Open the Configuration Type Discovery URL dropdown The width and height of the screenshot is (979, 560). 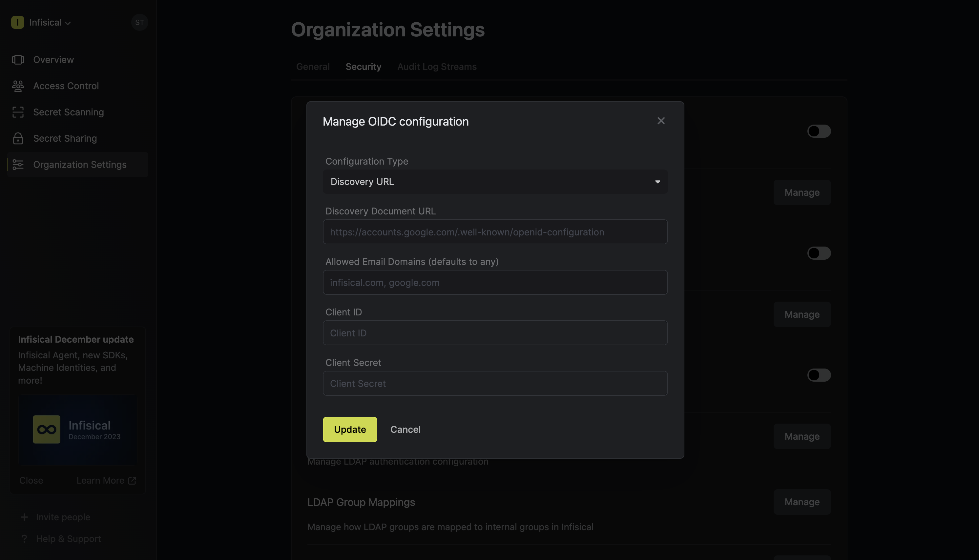click(x=495, y=182)
